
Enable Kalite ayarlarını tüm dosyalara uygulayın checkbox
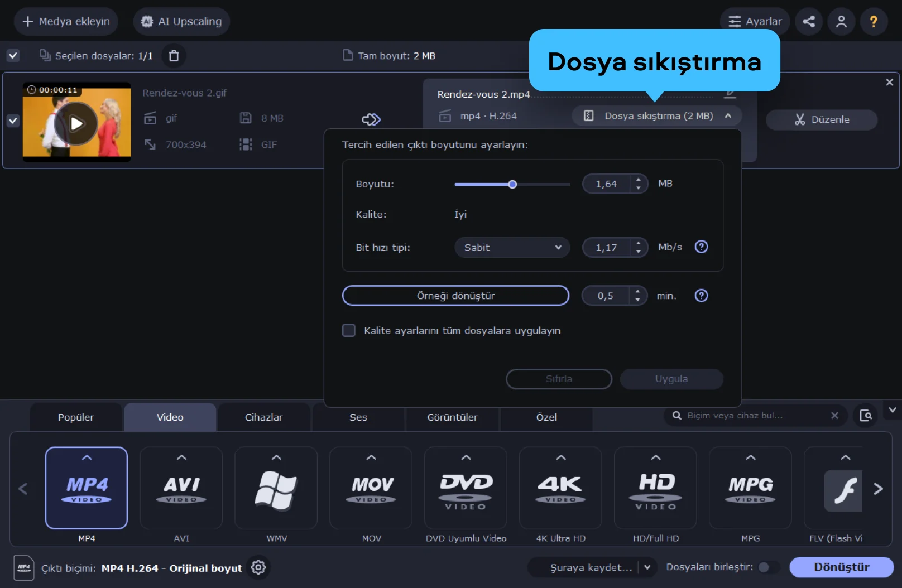[x=349, y=330]
